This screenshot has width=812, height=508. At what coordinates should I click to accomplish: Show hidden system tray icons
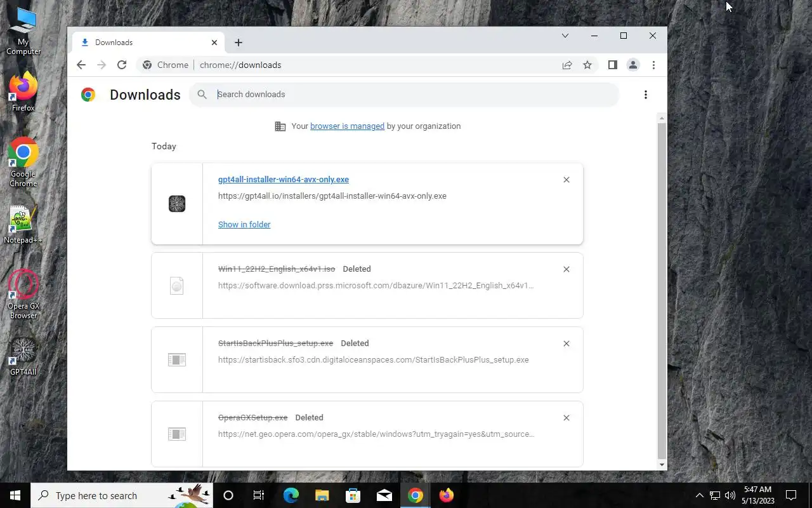[x=699, y=495]
